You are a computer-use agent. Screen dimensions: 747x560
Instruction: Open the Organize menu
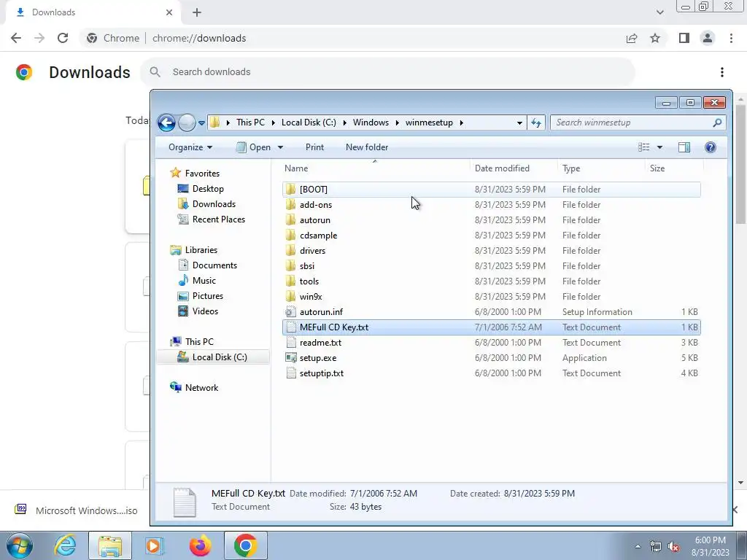[x=190, y=147]
